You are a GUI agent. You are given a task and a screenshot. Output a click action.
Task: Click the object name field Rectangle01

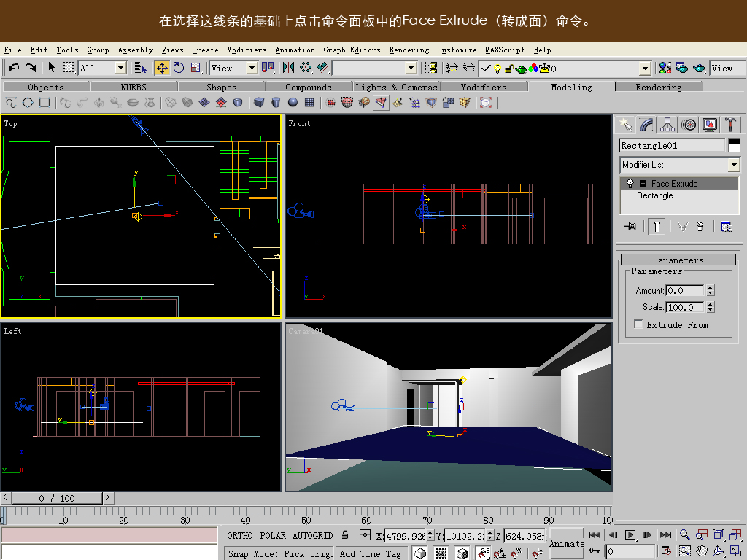tap(672, 145)
